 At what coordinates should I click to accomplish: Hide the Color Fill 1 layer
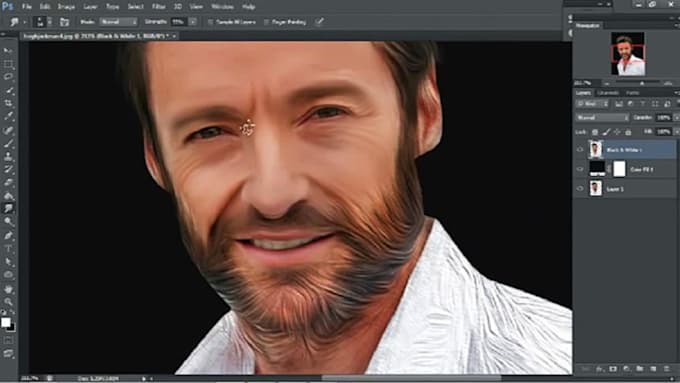[x=580, y=169]
